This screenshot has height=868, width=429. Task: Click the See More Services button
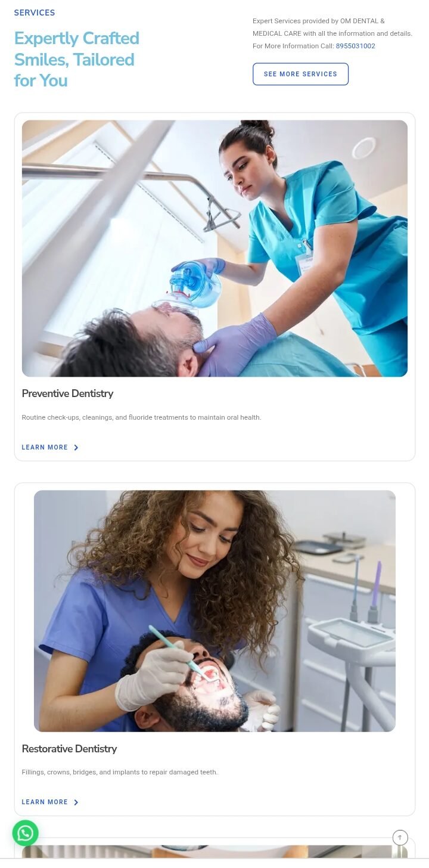point(300,74)
